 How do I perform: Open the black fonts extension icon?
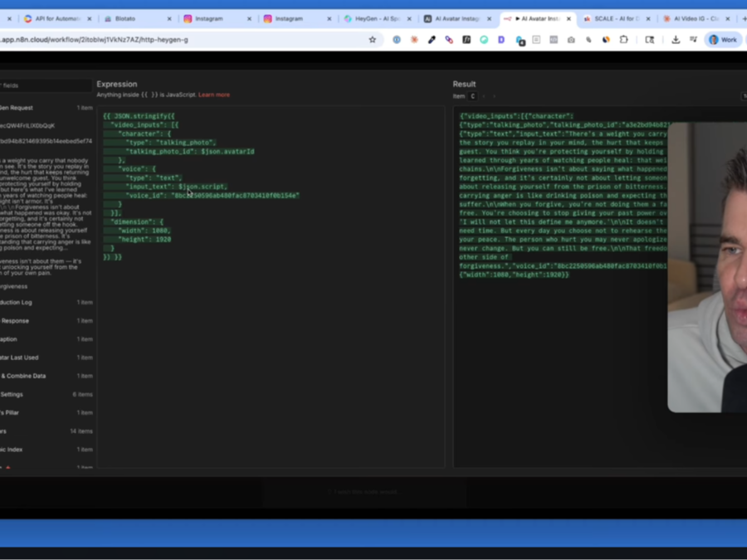(x=466, y=40)
